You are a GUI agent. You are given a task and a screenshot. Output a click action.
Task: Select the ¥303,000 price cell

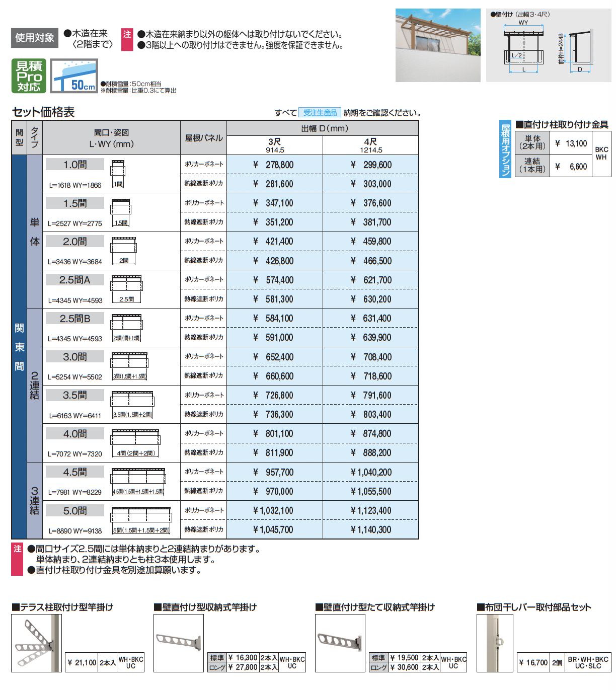(371, 184)
